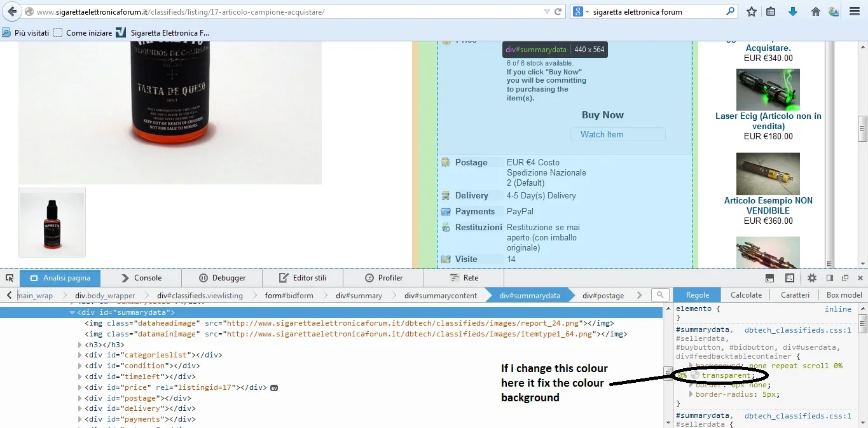Click the translate extension icon
Image resolution: width=868 pixels, height=428 pixels.
[x=834, y=11]
